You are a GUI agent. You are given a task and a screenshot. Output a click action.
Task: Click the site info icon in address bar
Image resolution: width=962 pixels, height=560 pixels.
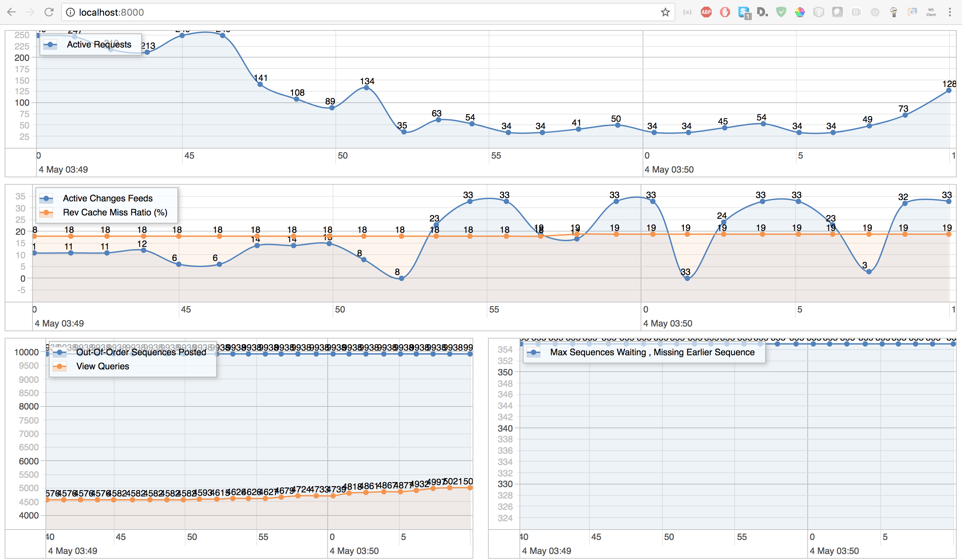pos(70,12)
